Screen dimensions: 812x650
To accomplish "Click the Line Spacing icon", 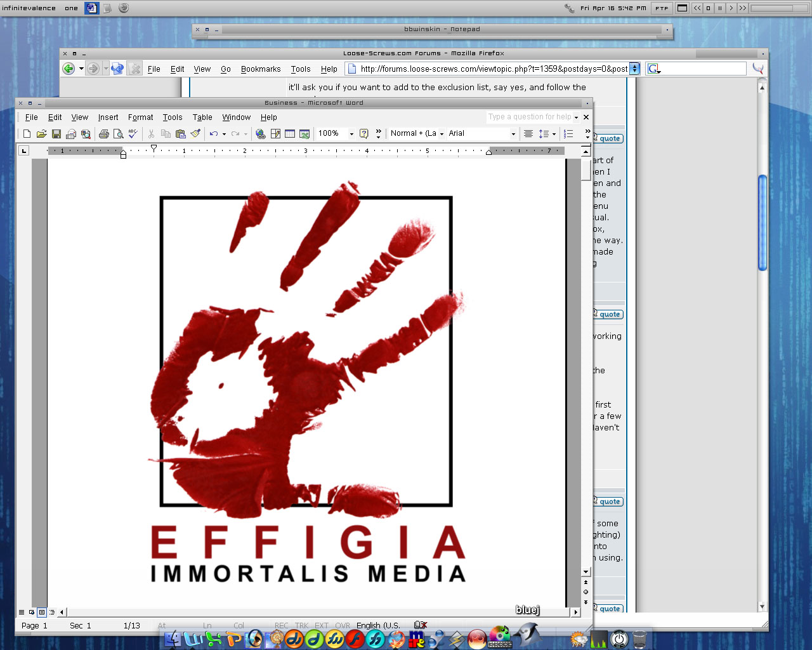I will tap(544, 134).
